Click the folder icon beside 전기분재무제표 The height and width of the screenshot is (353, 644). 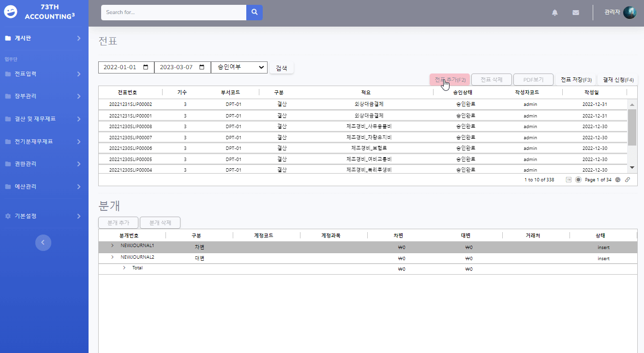tap(8, 142)
